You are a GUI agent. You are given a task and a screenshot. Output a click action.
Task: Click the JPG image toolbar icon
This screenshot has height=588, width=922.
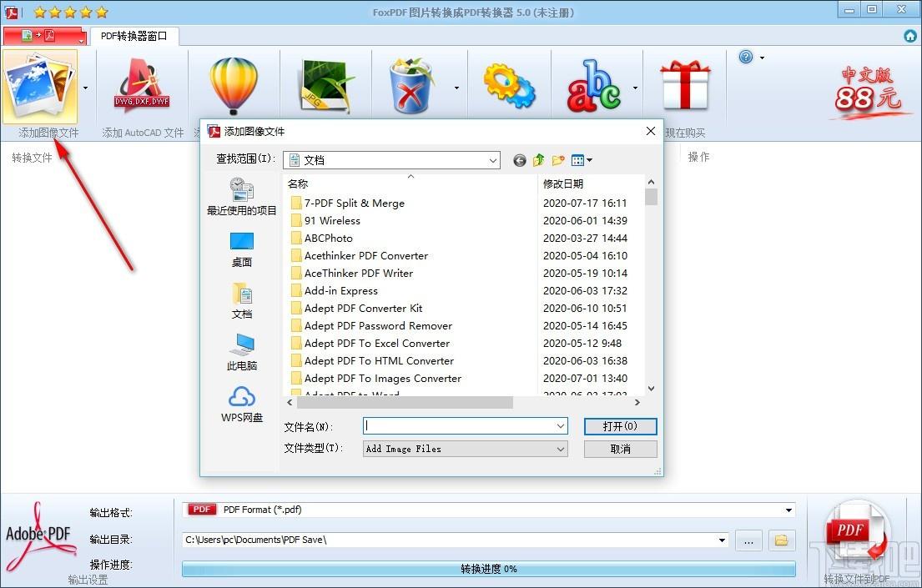pyautogui.click(x=325, y=87)
